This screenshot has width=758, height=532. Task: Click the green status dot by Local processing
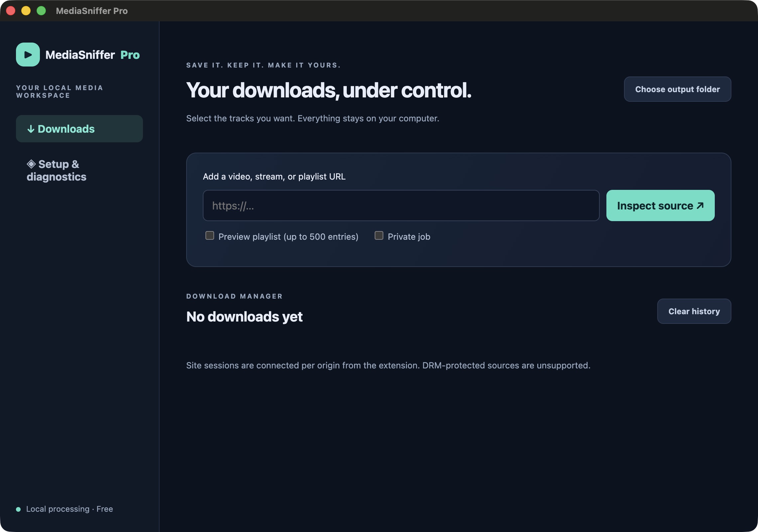pyautogui.click(x=18, y=509)
